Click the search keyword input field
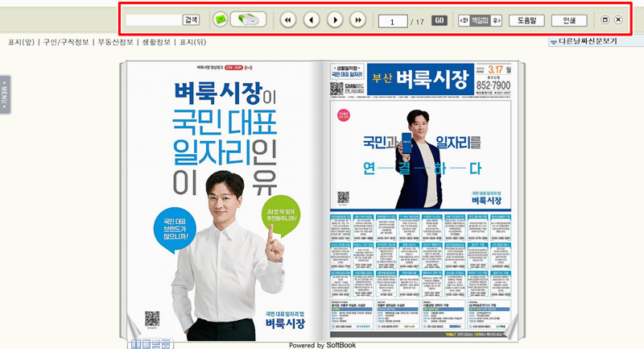The height and width of the screenshot is (349, 644). pyautogui.click(x=154, y=19)
